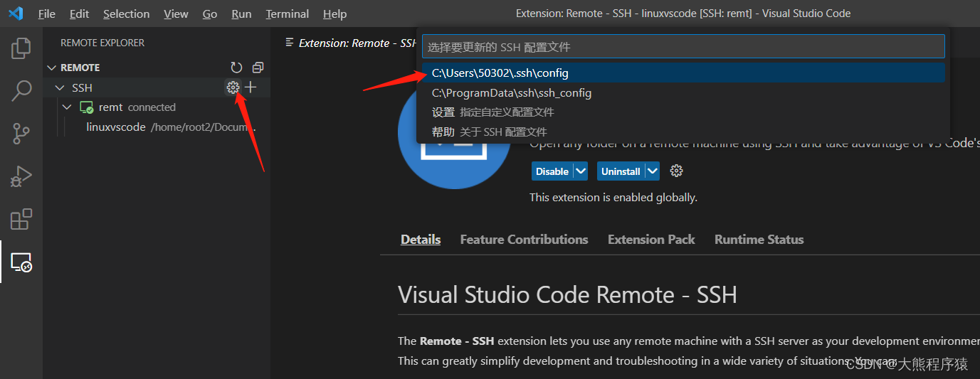
Task: Open Disable dropdown arrow
Action: click(581, 171)
